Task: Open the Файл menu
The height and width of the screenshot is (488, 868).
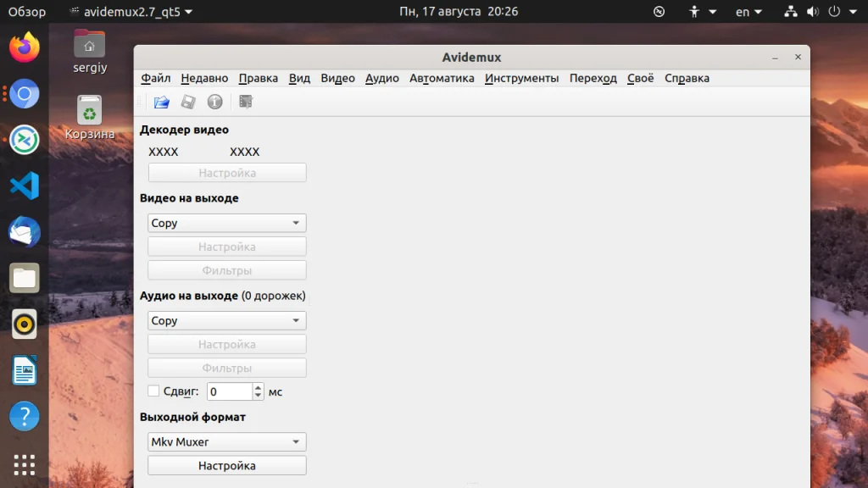Action: coord(156,78)
